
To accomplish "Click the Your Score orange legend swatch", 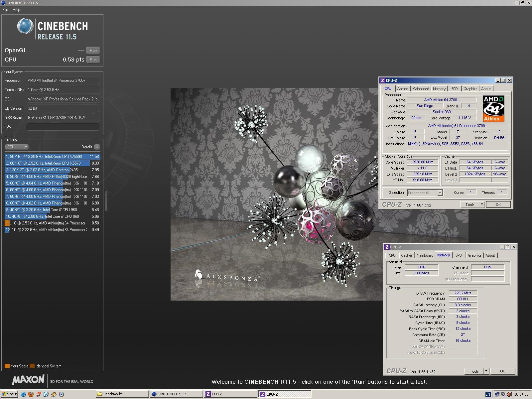I will (7, 366).
